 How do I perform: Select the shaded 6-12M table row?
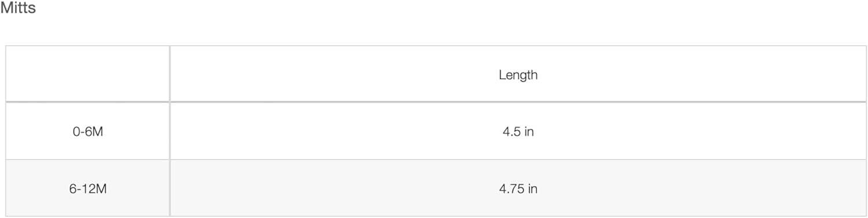pos(436,188)
